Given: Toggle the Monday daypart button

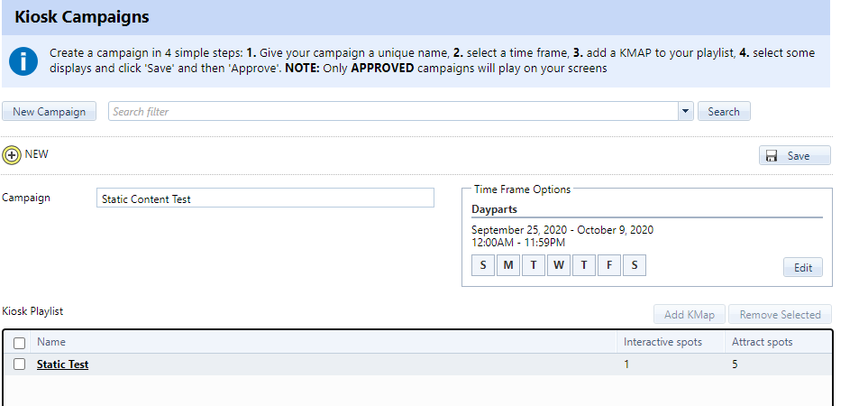Looking at the screenshot, I should [x=508, y=265].
